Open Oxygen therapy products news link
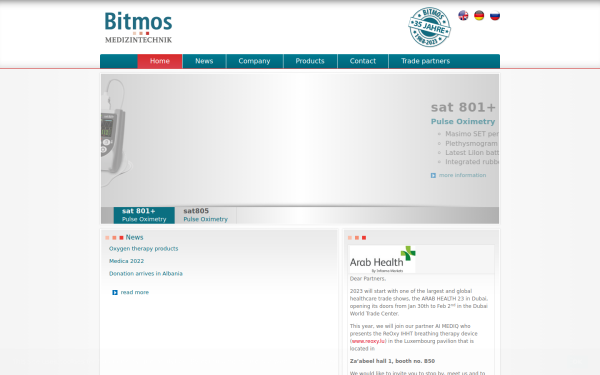This screenshot has height=375, width=600. tap(143, 249)
